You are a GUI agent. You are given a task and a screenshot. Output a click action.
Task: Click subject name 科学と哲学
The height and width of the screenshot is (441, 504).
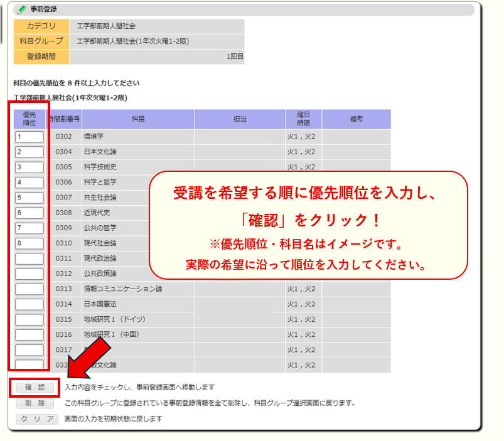coord(100,183)
